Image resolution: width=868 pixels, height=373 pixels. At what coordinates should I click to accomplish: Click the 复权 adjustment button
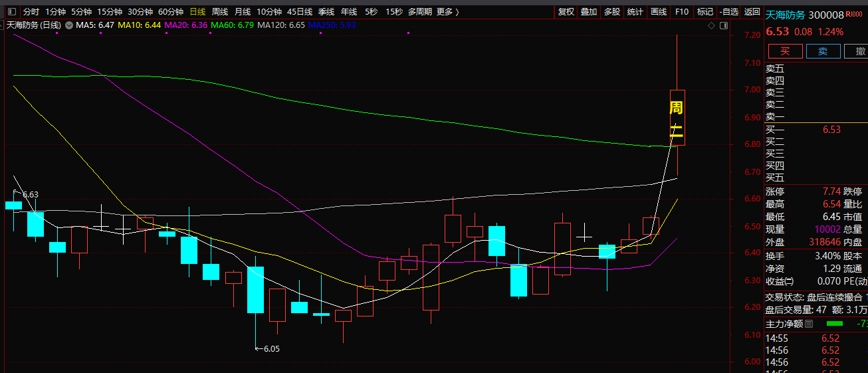pos(566,12)
